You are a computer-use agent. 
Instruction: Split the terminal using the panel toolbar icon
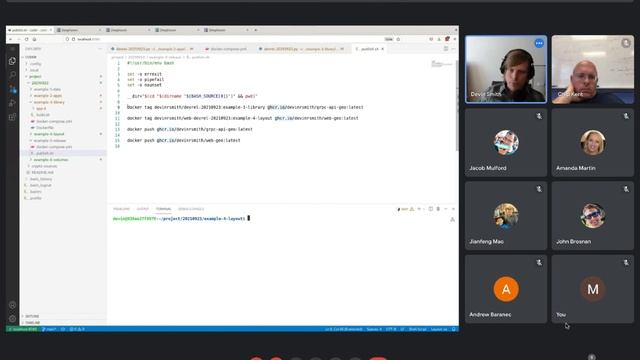[x=430, y=209]
